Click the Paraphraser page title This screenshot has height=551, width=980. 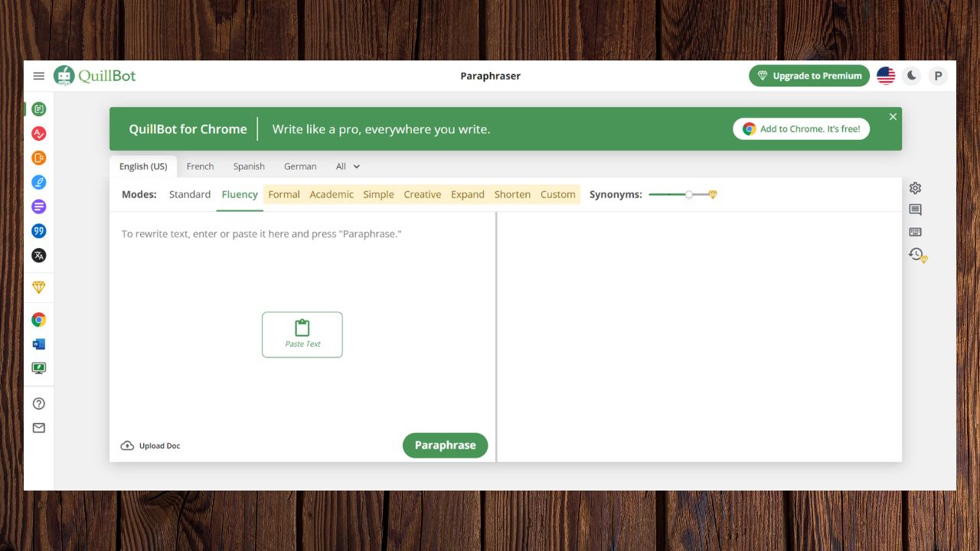[491, 76]
